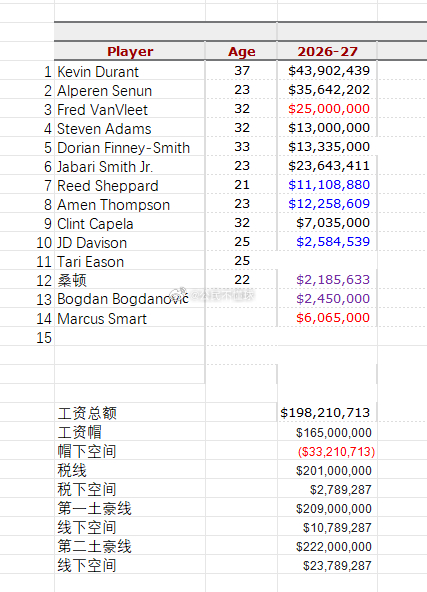427x592 pixels.
Task: Select the JD Davison name cell
Action: (x=130, y=243)
